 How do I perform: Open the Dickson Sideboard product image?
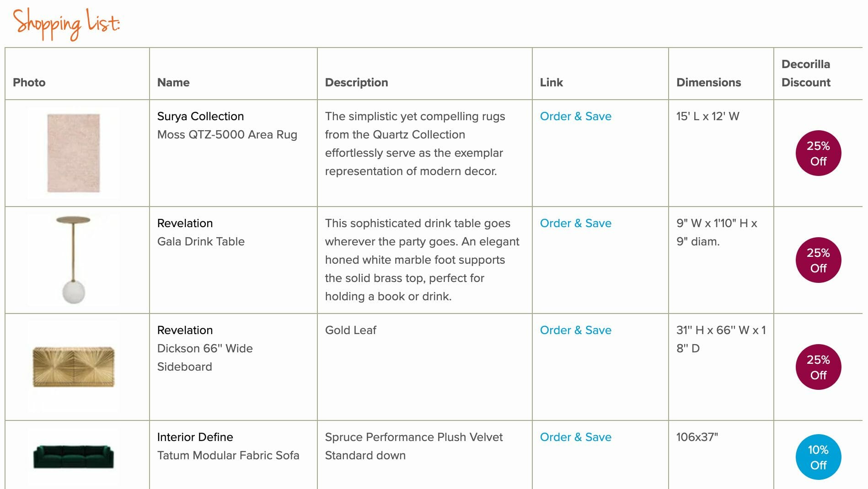click(x=74, y=367)
